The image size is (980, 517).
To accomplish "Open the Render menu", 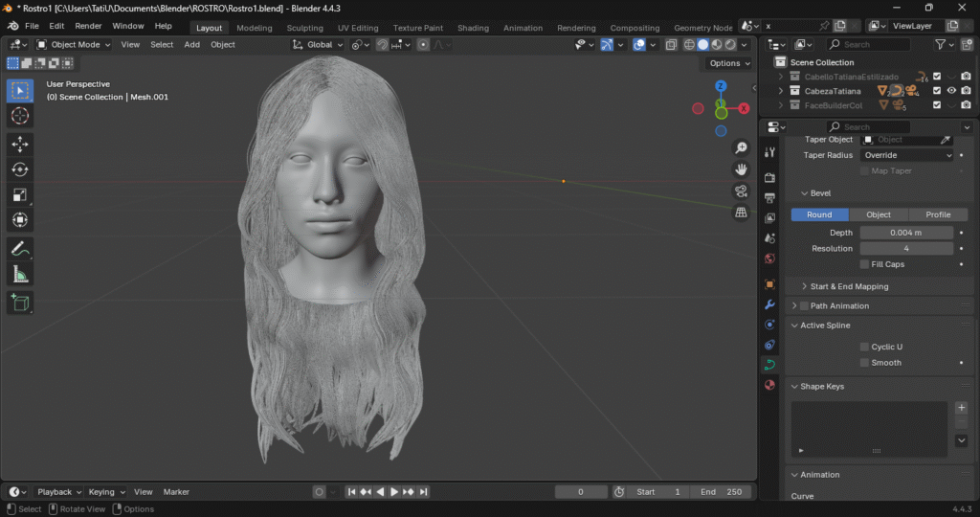I will coord(88,26).
